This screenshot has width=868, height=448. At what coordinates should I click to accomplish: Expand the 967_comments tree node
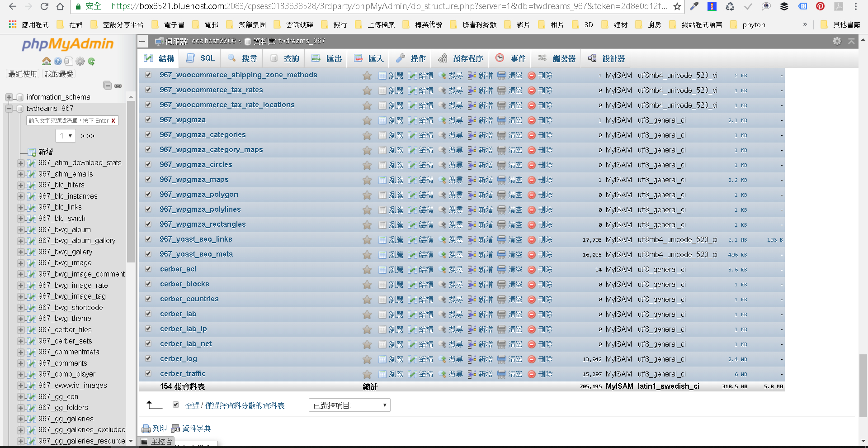pos(20,363)
